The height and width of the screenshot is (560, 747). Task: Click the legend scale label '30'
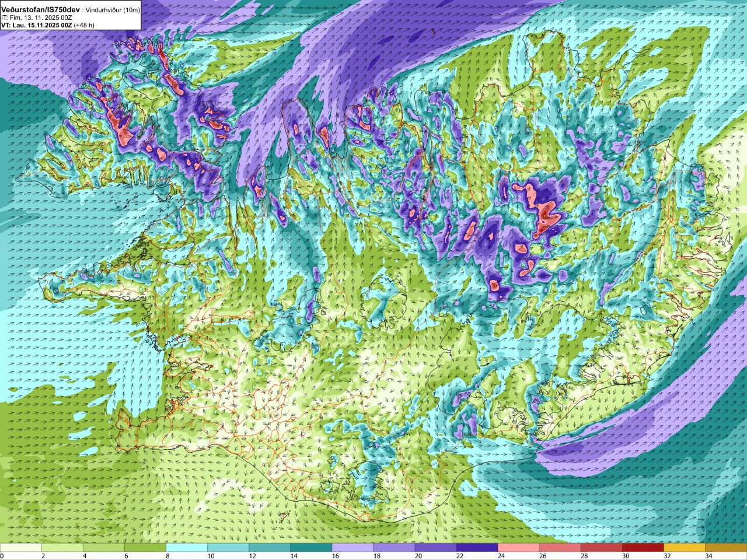pyautogui.click(x=626, y=556)
